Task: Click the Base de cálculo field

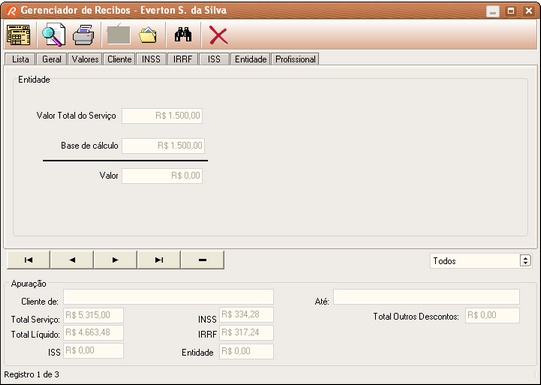Action: coord(163,146)
